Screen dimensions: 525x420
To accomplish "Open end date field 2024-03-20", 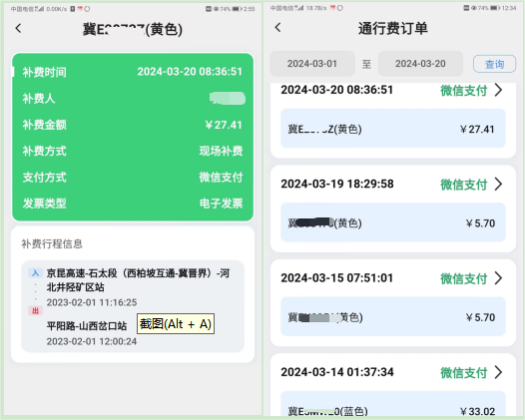I will tap(420, 64).
